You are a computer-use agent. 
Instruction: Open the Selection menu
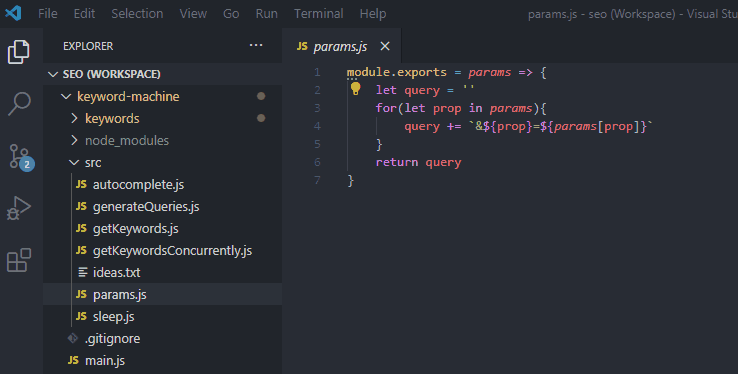(x=137, y=14)
